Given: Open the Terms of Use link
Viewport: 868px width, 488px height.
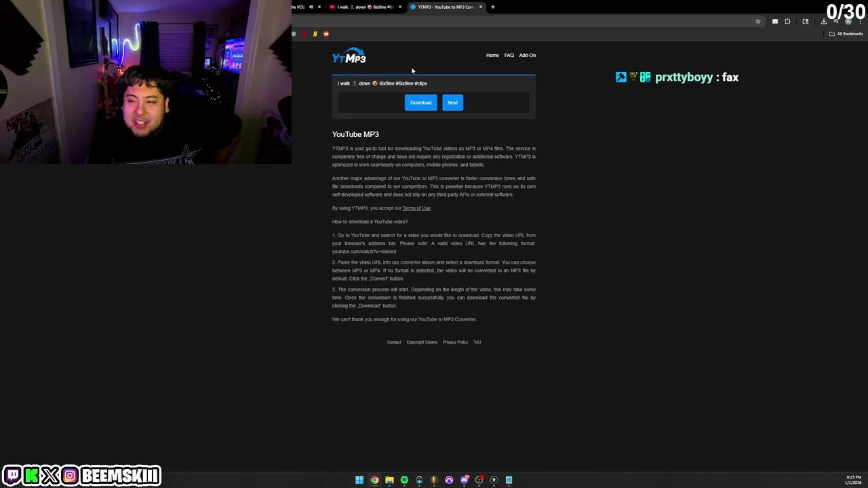Looking at the screenshot, I should [x=416, y=208].
